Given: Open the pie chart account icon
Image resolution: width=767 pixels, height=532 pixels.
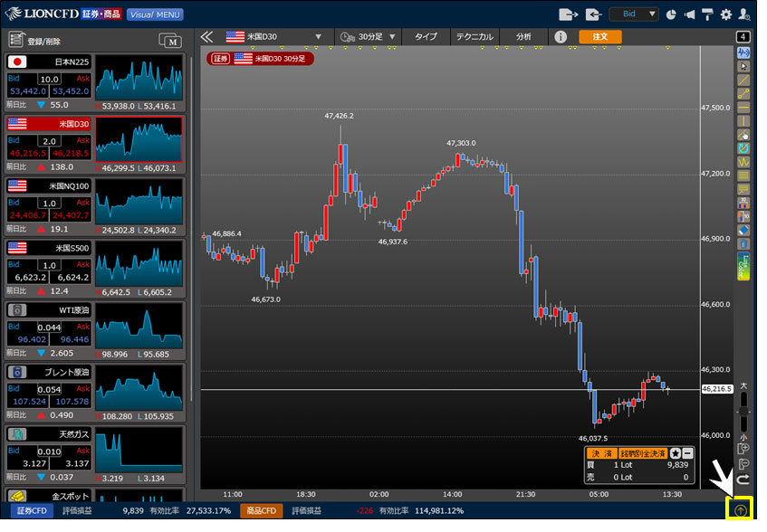Looking at the screenshot, I should pyautogui.click(x=671, y=14).
